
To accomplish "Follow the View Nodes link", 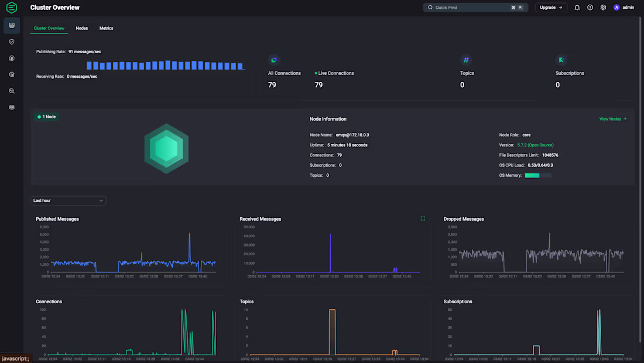I will (612, 119).
